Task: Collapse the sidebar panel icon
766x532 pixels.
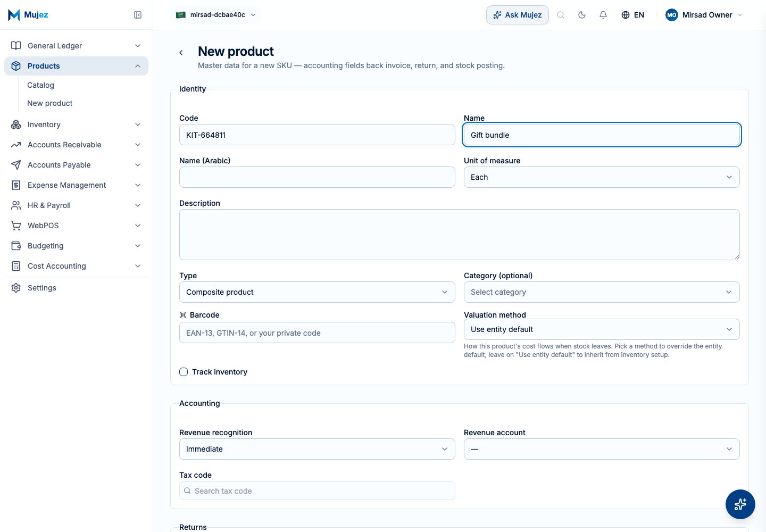Action: coord(138,15)
